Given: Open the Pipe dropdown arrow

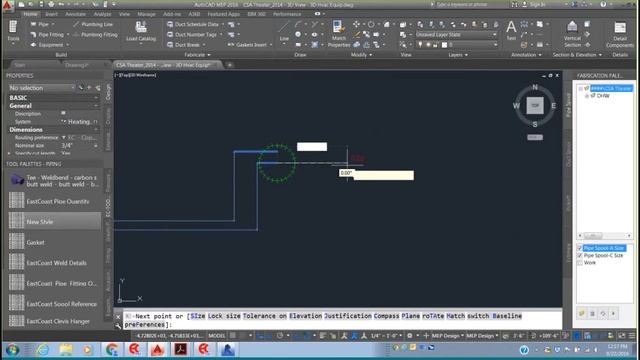Looking at the screenshot, I should [53, 24].
